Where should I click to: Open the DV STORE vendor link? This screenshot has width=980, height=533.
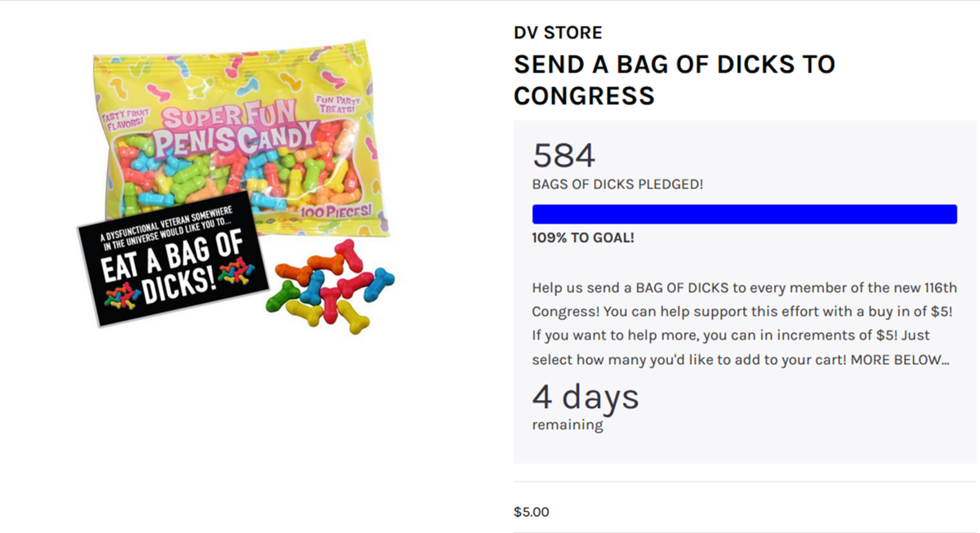pyautogui.click(x=558, y=33)
